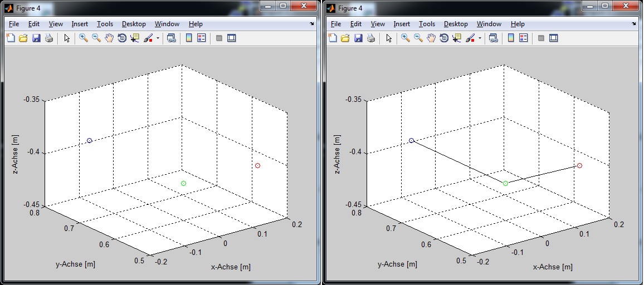Select Pan hand tool in right figure

click(431, 38)
